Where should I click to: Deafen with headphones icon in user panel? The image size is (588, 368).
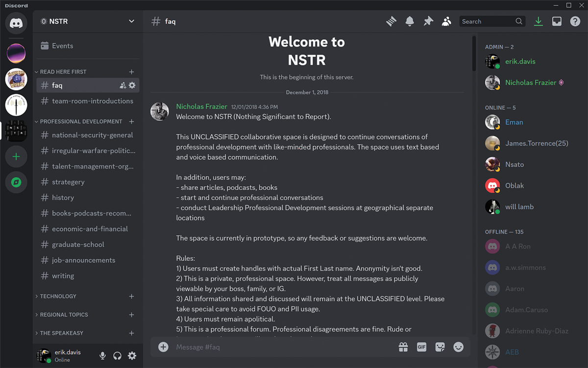click(117, 356)
